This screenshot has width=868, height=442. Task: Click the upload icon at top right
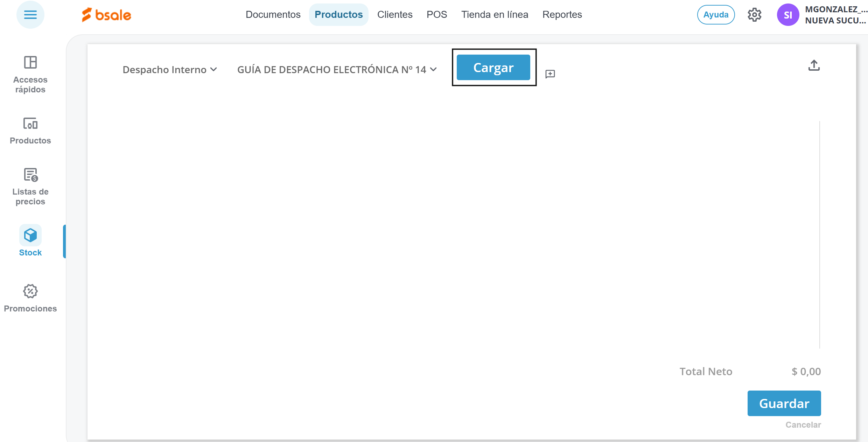click(x=814, y=65)
